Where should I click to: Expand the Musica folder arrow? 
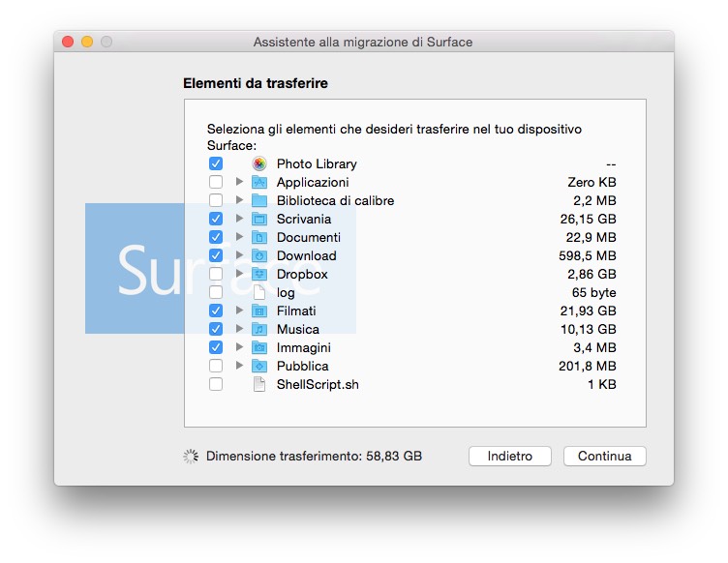239,329
